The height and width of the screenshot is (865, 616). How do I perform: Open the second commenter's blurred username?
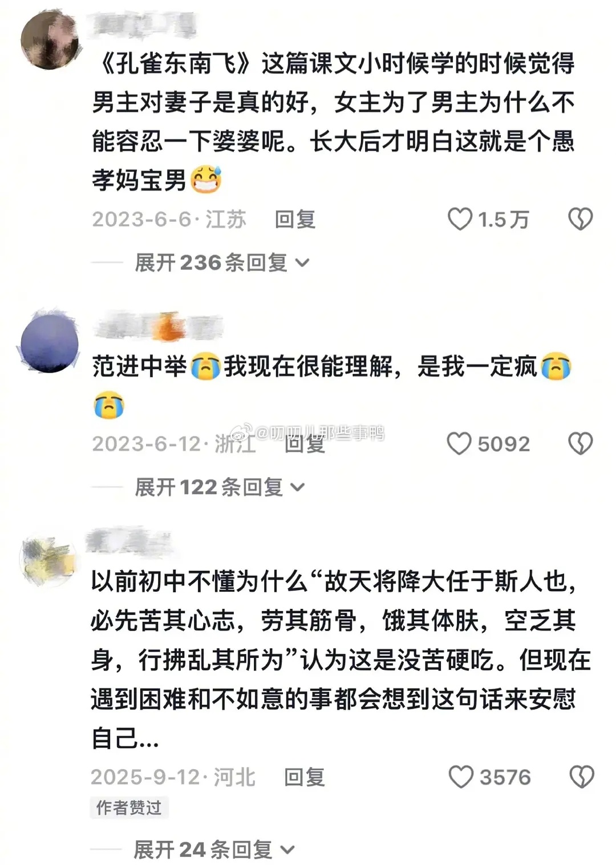pos(157,328)
